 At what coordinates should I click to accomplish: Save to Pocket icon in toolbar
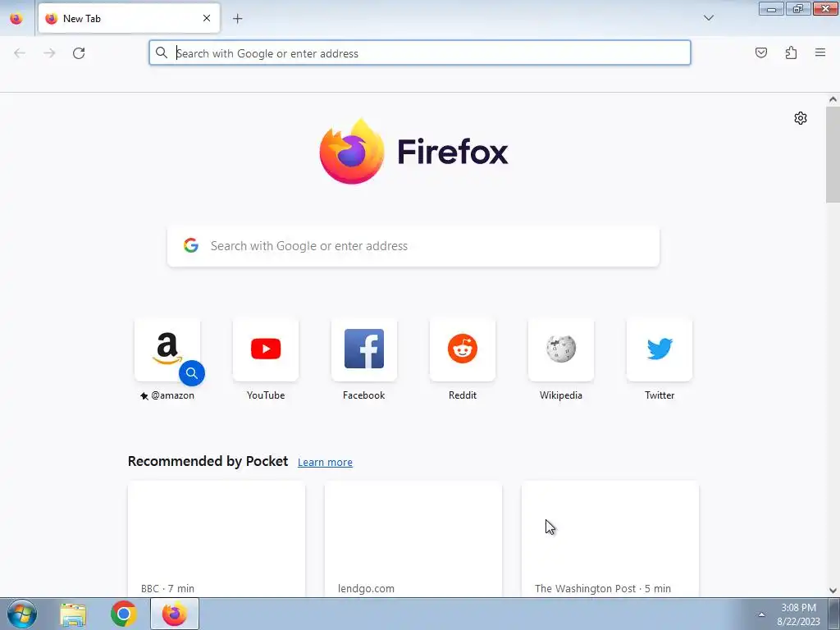click(x=760, y=52)
